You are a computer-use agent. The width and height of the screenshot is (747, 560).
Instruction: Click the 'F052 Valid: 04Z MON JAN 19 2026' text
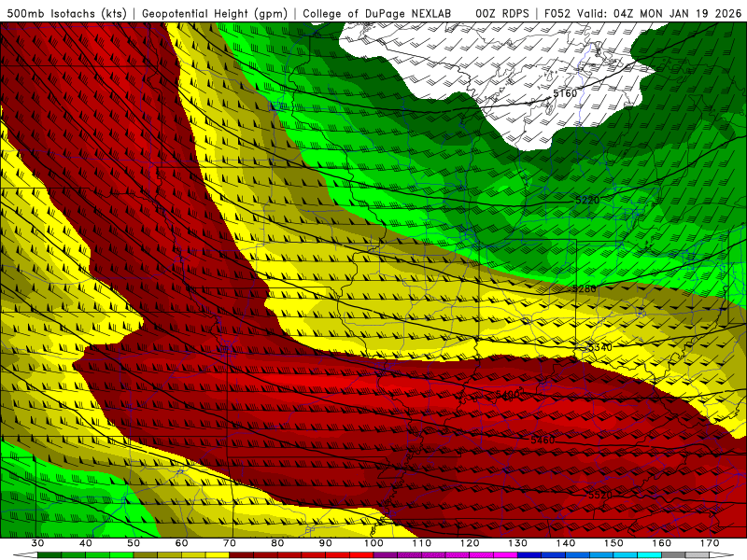pyautogui.click(x=642, y=13)
